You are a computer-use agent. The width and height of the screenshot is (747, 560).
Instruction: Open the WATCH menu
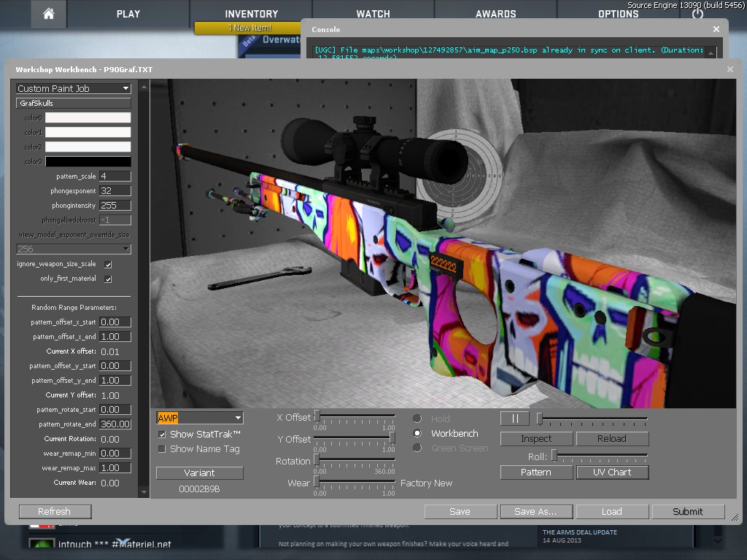pyautogui.click(x=373, y=14)
